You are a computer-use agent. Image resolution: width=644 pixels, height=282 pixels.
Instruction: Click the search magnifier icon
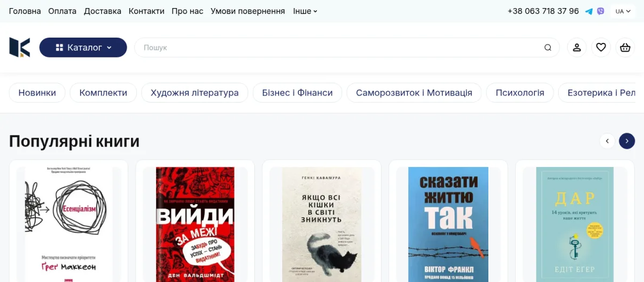pyautogui.click(x=548, y=48)
